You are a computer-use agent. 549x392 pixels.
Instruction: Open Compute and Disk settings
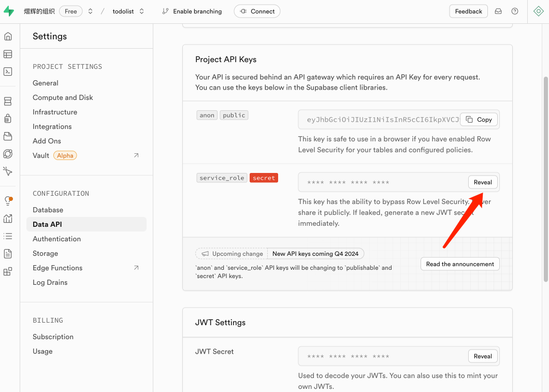pos(63,97)
